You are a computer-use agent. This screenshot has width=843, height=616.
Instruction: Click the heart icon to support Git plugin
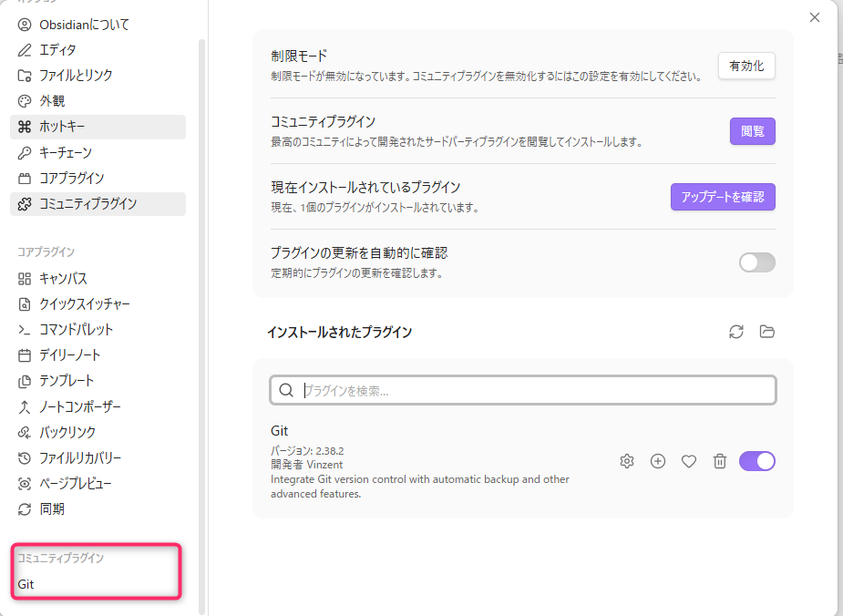pos(689,461)
